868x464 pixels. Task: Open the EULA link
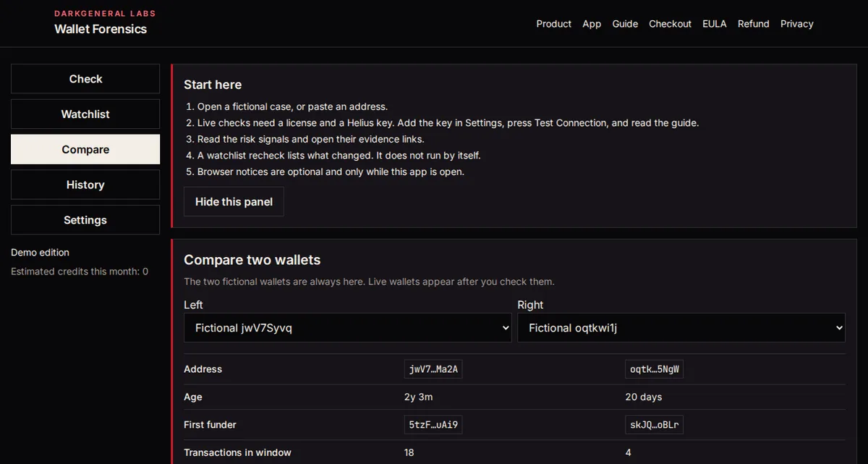(715, 24)
